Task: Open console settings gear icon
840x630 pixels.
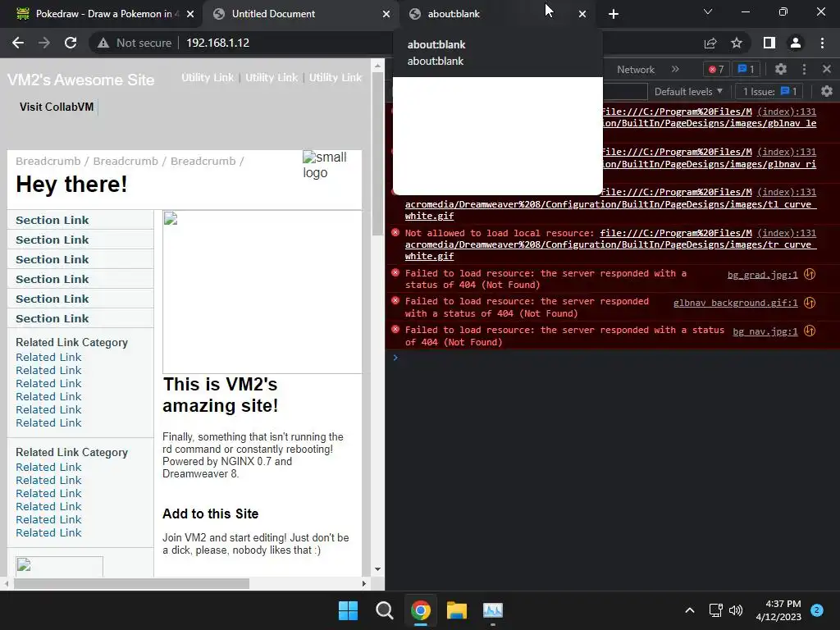Action: 827,92
